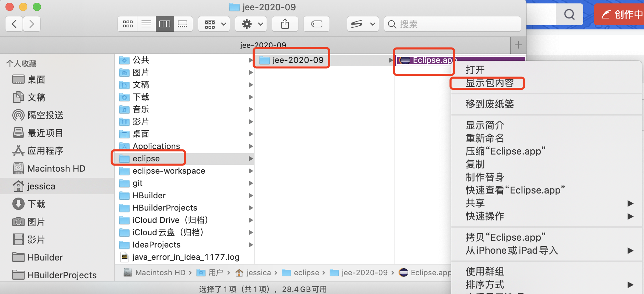
Task: Choose 显示简介 in the context menu
Action: tap(546, 125)
